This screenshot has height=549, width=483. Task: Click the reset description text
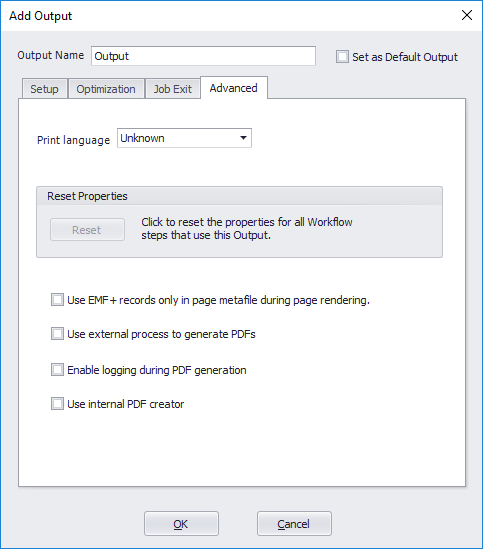point(247,229)
